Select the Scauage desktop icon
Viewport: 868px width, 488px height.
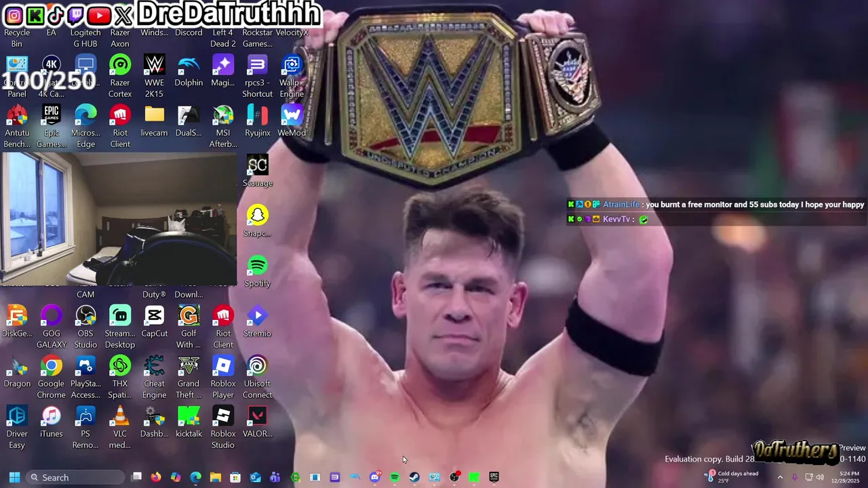[258, 171]
